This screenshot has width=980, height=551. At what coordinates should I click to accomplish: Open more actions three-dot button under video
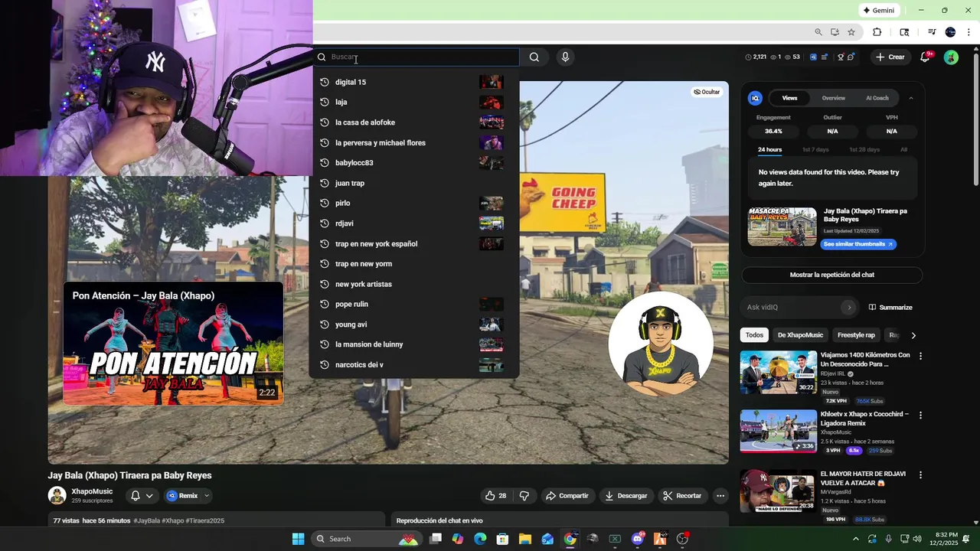720,496
